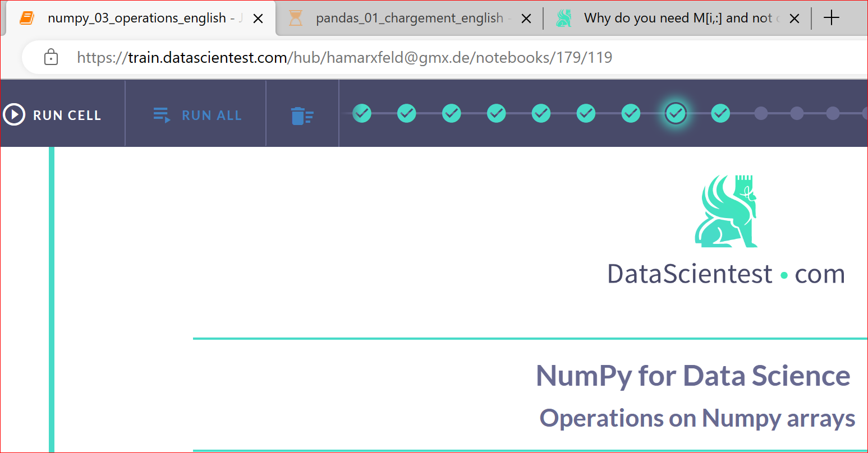Select the third uncompleted grey step dot
The width and height of the screenshot is (868, 453).
833,113
